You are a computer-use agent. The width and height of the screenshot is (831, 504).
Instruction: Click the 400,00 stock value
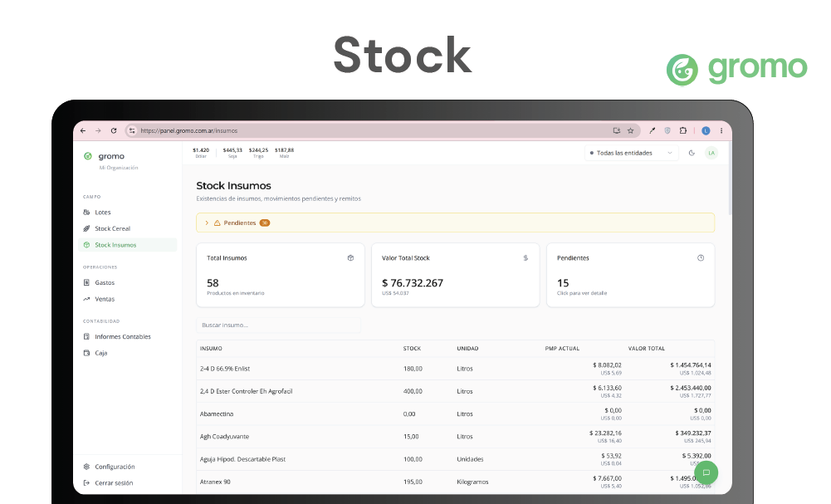point(413,391)
